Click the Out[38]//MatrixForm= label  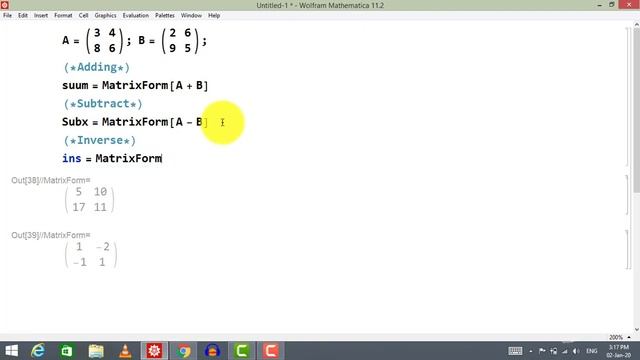coord(51,180)
